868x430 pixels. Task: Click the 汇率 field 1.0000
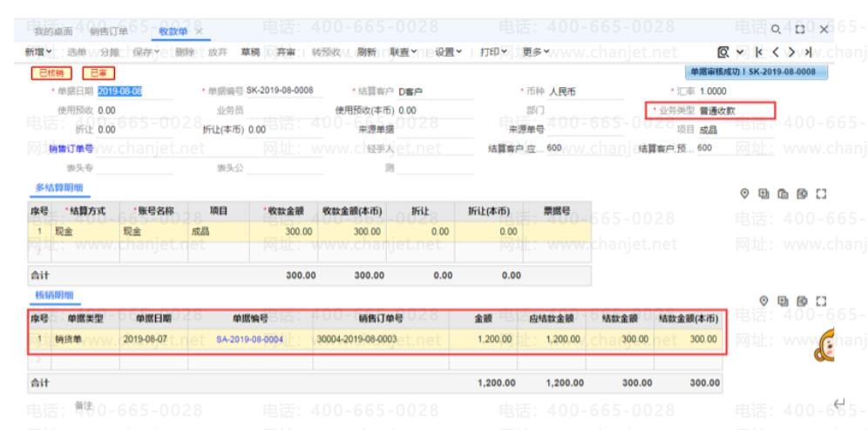click(736, 92)
